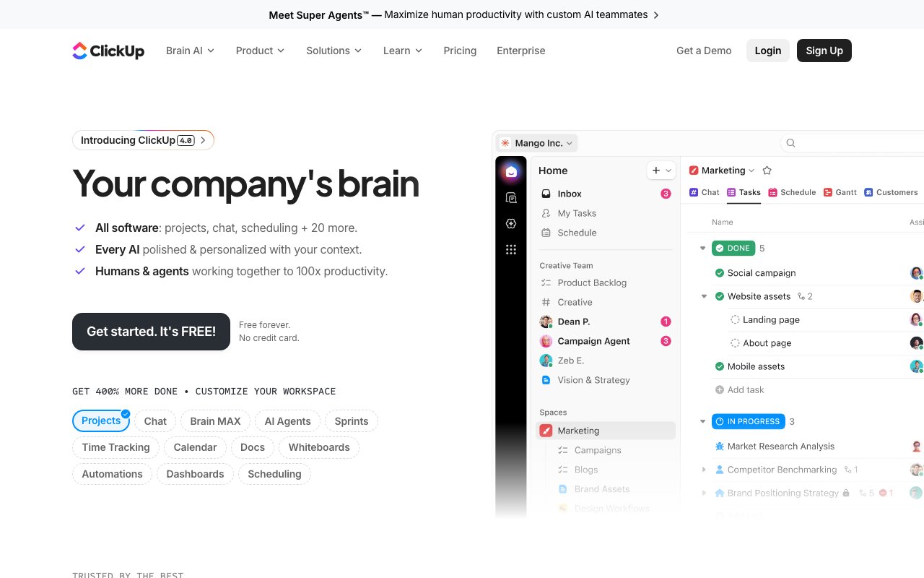Click the search magnifier icon

click(x=790, y=143)
